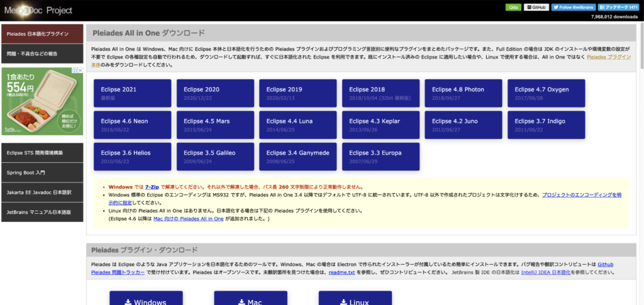Click the download icon on Linux button
Screen dimensions: 644x305
coord(344,302)
